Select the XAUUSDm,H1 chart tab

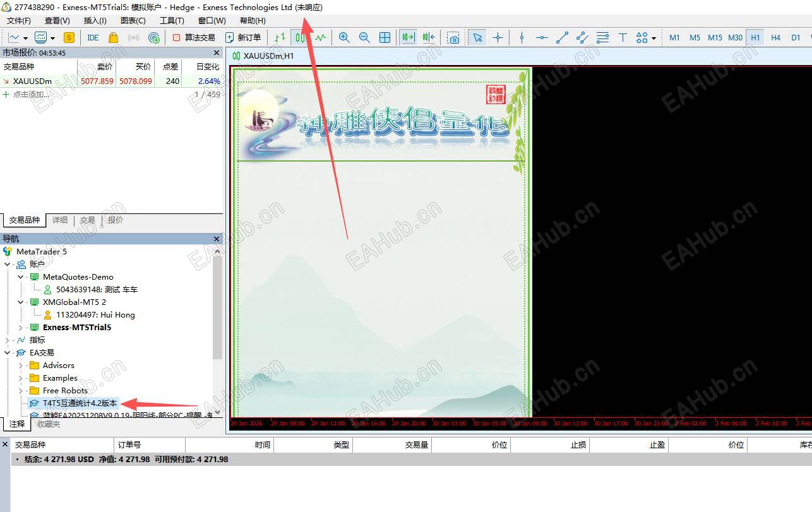(263, 56)
